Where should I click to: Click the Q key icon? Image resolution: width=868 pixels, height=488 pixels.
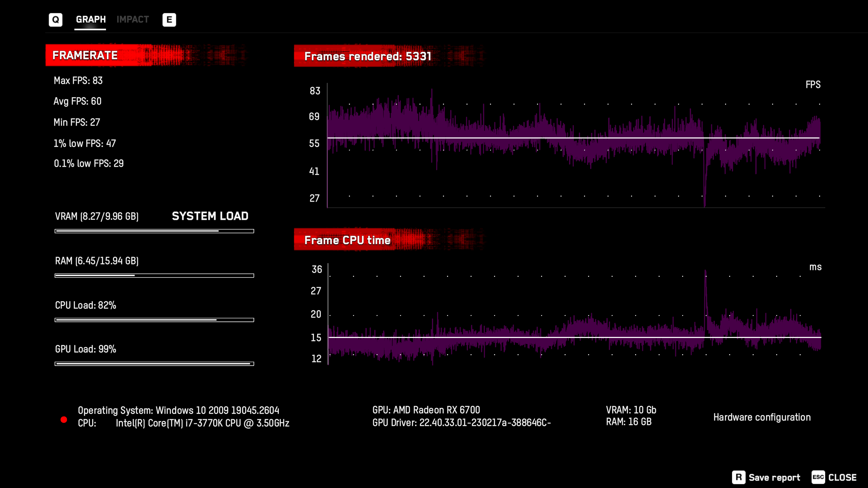click(x=56, y=19)
